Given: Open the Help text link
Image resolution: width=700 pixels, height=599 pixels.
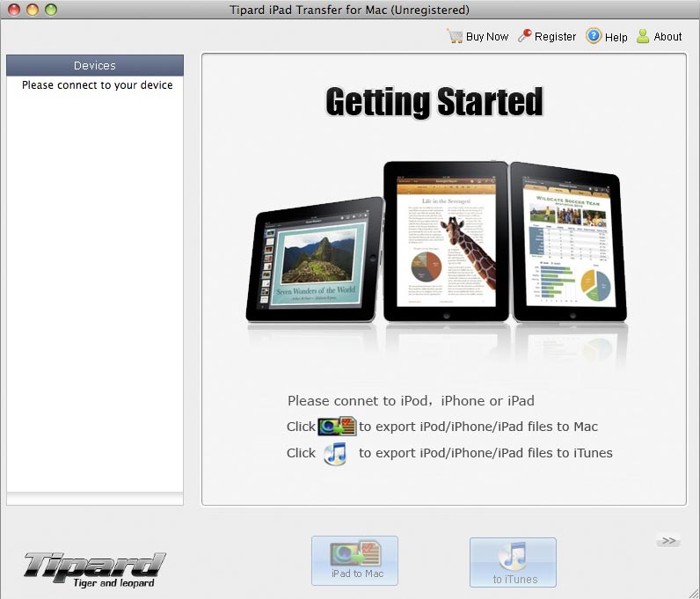Looking at the screenshot, I should (x=616, y=37).
